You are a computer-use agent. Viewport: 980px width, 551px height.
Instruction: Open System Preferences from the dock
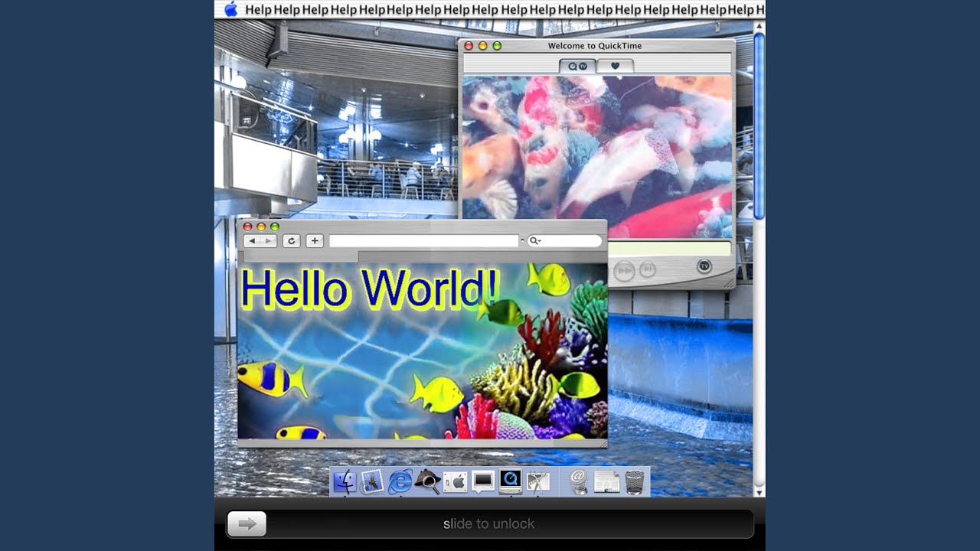tap(455, 481)
